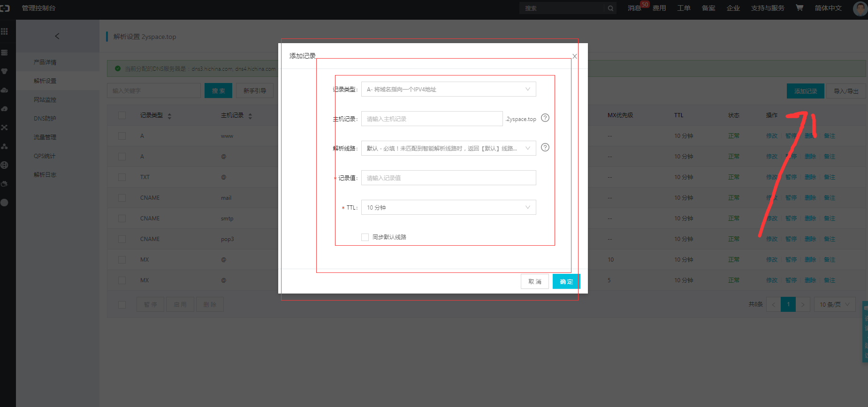The image size is (868, 407).
Task: Check the box for the A www record
Action: (122, 136)
